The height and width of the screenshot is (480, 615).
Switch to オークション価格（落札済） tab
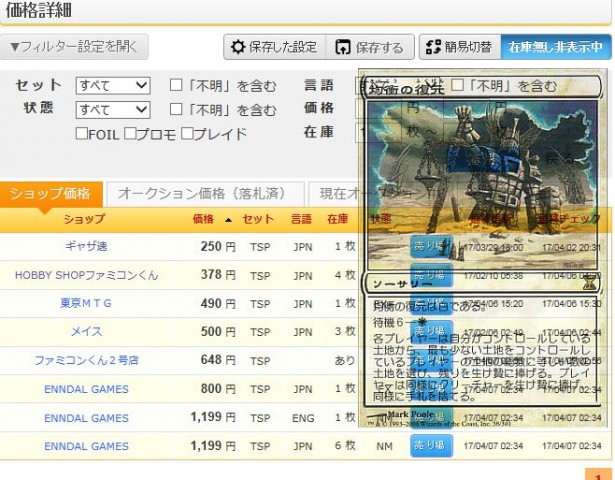(x=205, y=194)
